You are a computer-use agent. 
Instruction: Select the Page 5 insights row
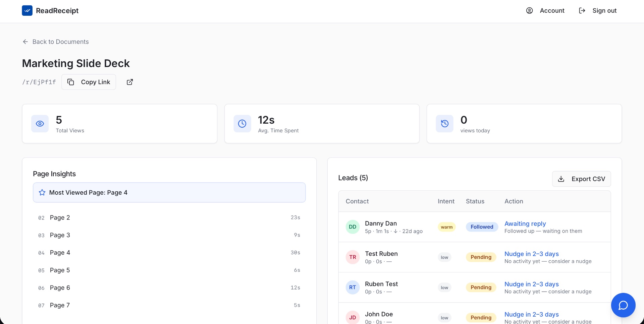pos(169,270)
